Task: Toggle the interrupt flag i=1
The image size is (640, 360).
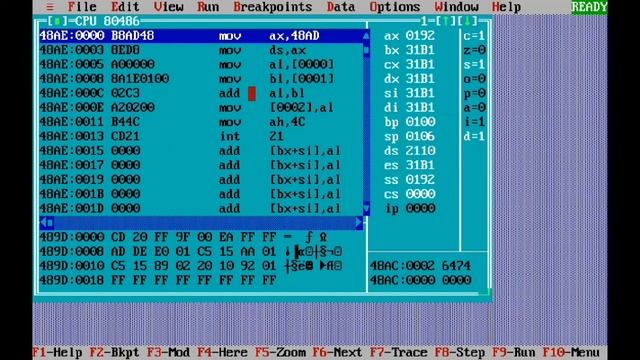Action: (474, 122)
